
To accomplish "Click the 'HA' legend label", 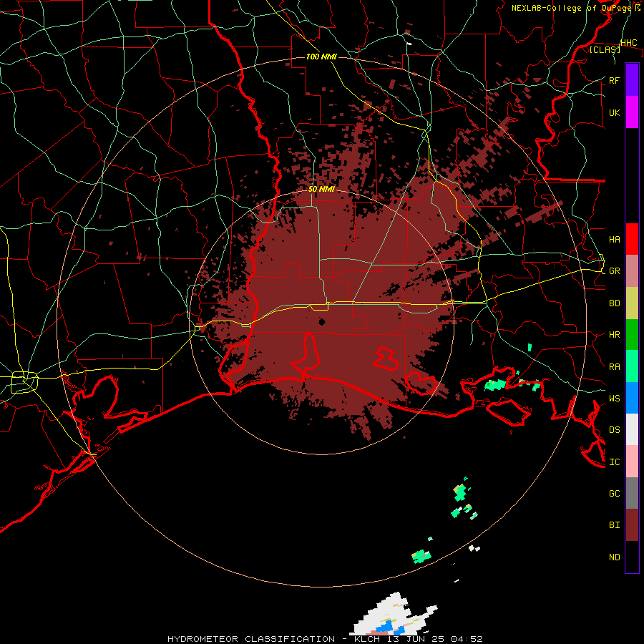I will click(x=614, y=240).
